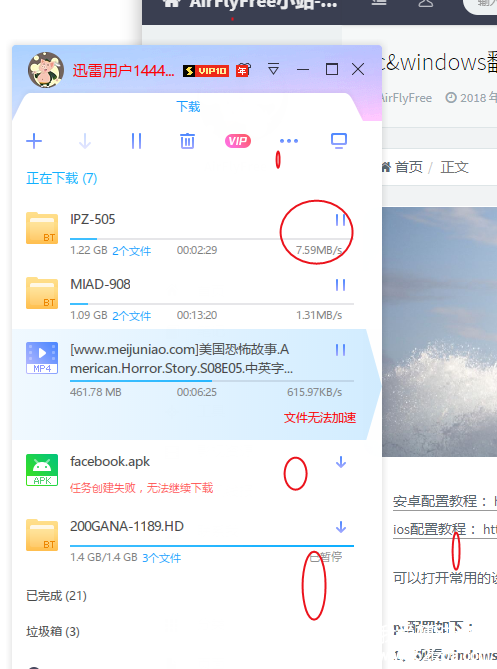Screen dimensions: 497x669
Task: Close the Xunlei window
Action: pyautogui.click(x=358, y=69)
